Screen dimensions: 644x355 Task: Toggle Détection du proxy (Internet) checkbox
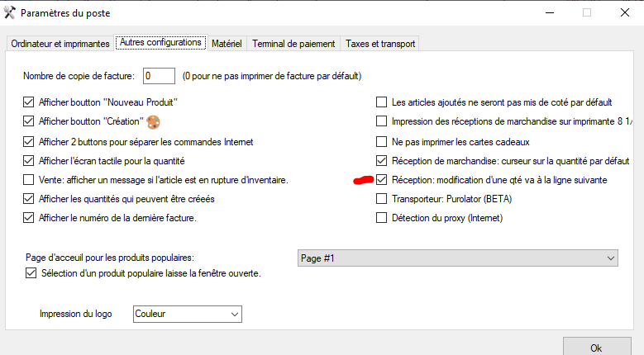click(382, 218)
